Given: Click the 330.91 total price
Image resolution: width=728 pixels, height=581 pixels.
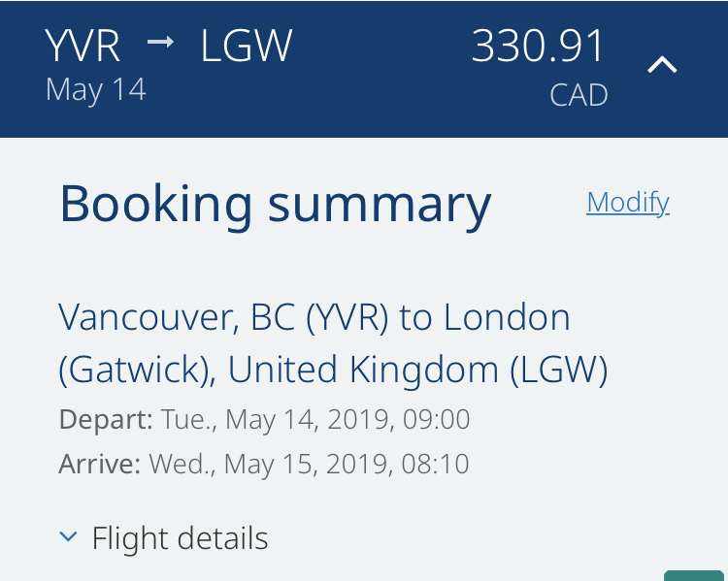Looking at the screenshot, I should (x=537, y=46).
